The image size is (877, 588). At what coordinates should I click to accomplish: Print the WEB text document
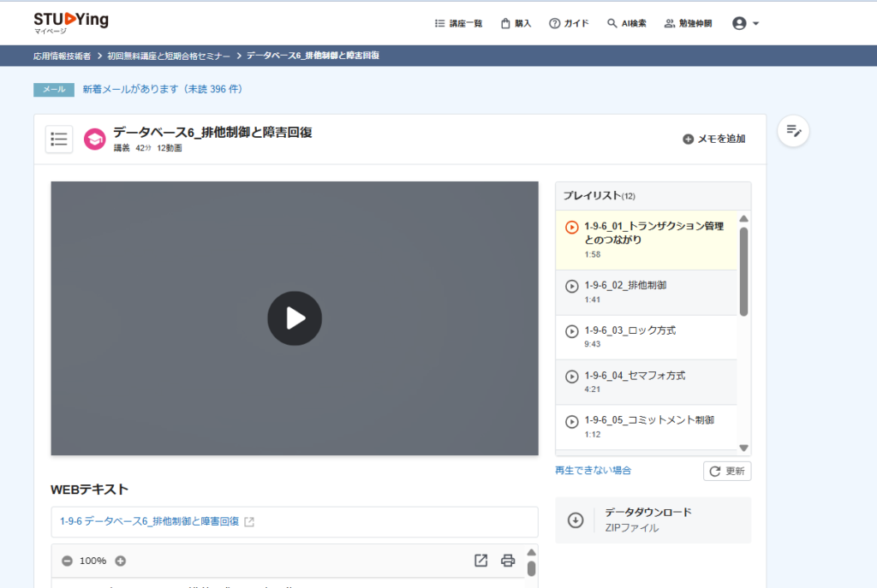pos(508,561)
